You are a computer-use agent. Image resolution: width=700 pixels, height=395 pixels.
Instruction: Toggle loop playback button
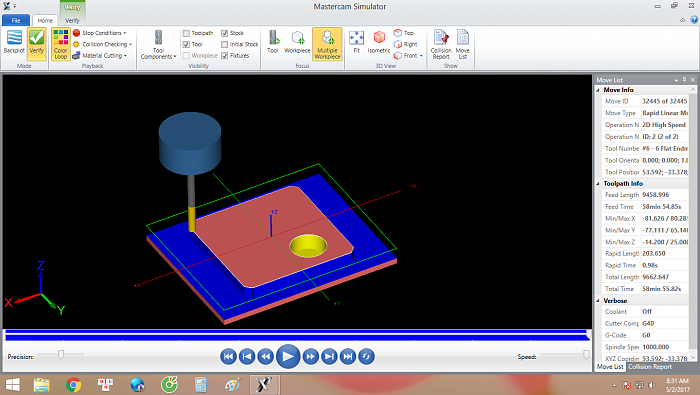(x=367, y=356)
